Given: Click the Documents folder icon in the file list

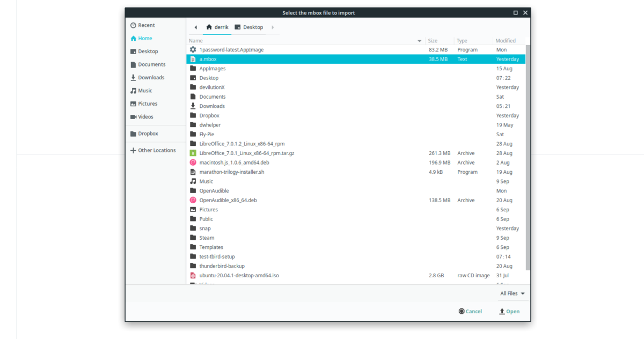Looking at the screenshot, I should tap(193, 97).
